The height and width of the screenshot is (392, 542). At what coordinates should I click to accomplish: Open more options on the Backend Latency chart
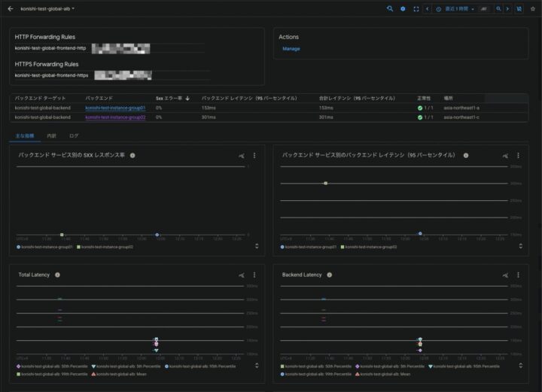pyautogui.click(x=518, y=275)
